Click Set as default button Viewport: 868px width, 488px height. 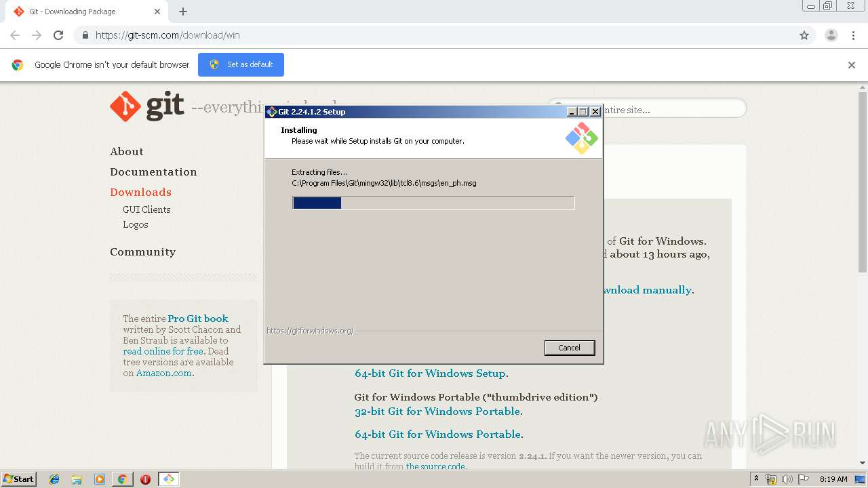coord(241,64)
